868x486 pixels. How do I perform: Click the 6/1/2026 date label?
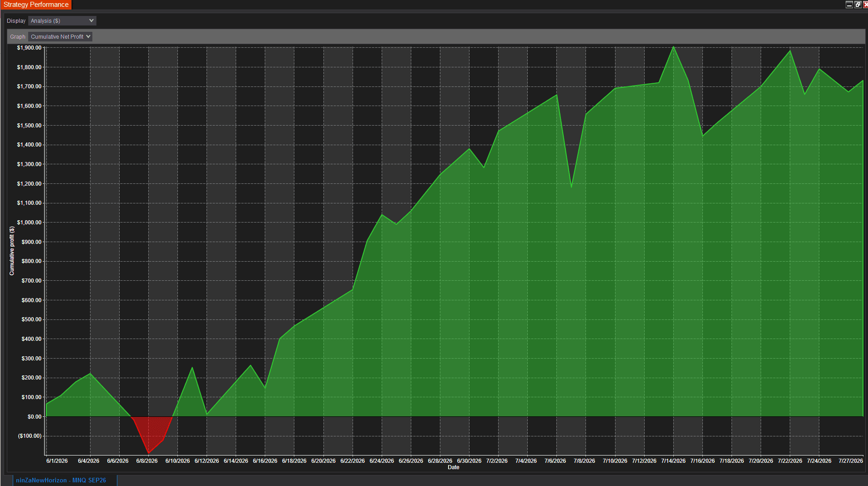coord(57,461)
